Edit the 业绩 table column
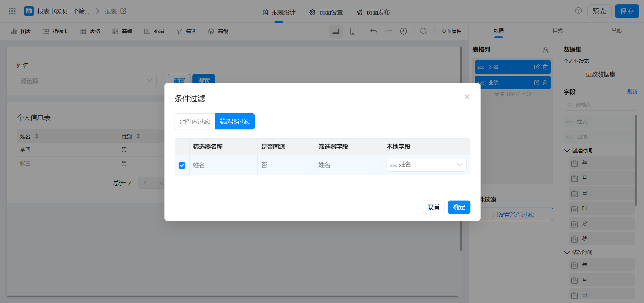Viewport: 644px width, 303px height. (x=537, y=83)
